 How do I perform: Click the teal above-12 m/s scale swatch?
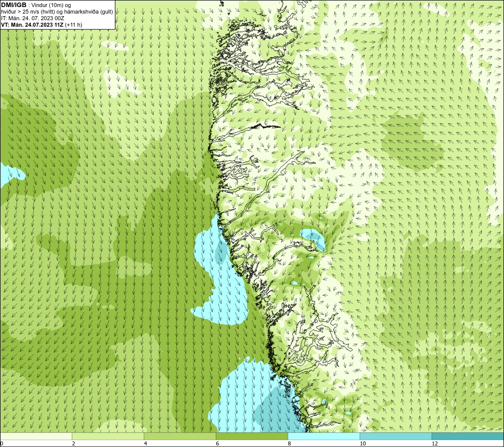click(468, 436)
